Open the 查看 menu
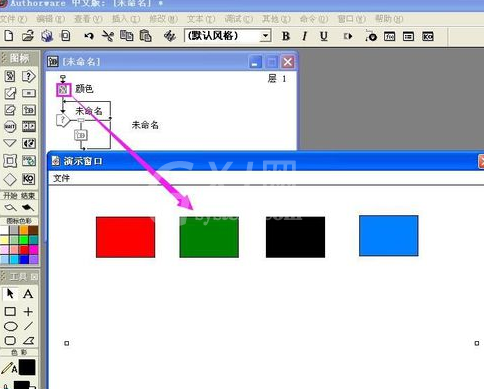This screenshot has width=484, height=389. [x=88, y=19]
